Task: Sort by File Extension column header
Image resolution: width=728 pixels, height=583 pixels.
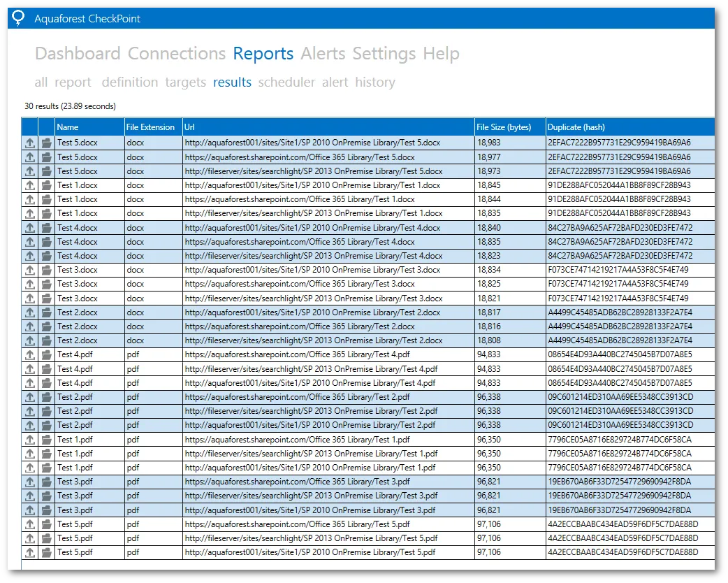Action: pyautogui.click(x=153, y=127)
